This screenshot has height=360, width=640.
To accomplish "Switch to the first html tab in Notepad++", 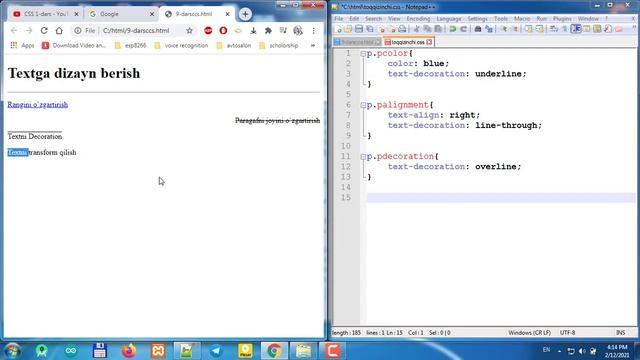I will [x=357, y=42].
